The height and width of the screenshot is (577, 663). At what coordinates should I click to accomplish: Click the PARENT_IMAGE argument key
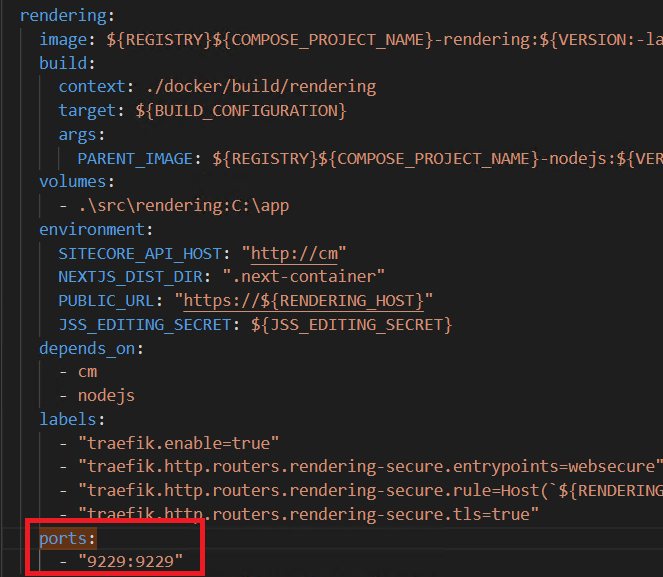(135, 159)
